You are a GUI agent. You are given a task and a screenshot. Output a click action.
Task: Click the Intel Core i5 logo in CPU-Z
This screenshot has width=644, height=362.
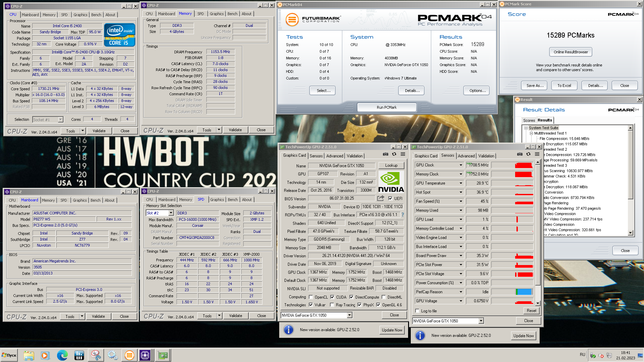pos(119,35)
